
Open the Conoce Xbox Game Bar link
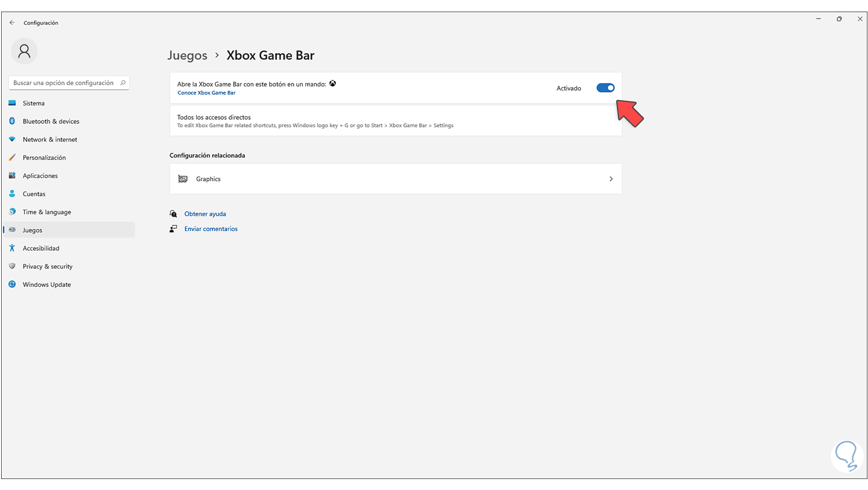[207, 93]
